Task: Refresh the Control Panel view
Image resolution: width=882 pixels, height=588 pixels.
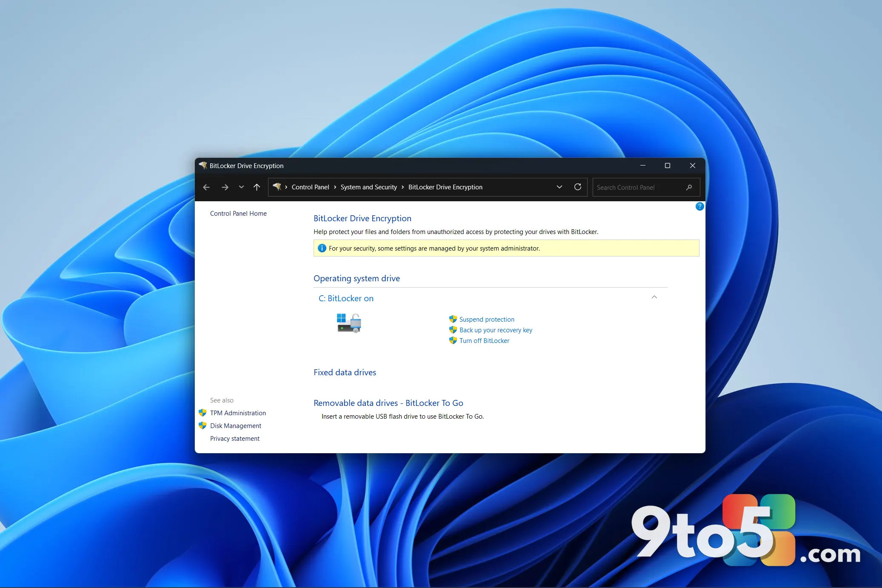Action: point(577,187)
